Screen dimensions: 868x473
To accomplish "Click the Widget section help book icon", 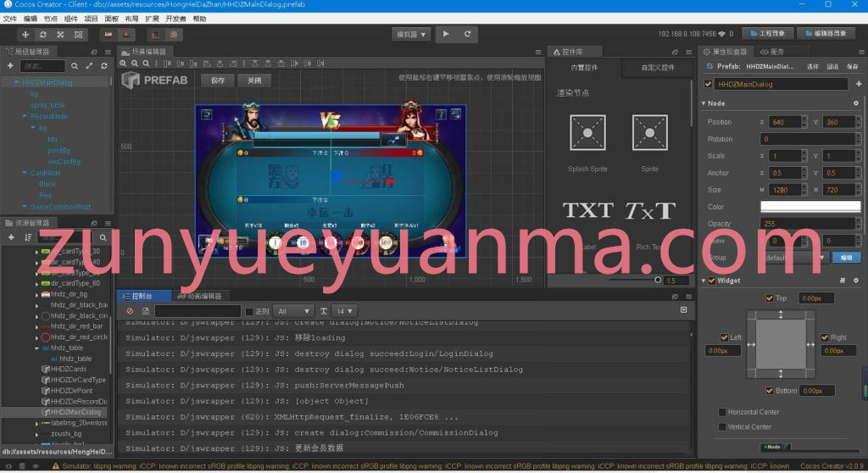I will tap(843, 281).
